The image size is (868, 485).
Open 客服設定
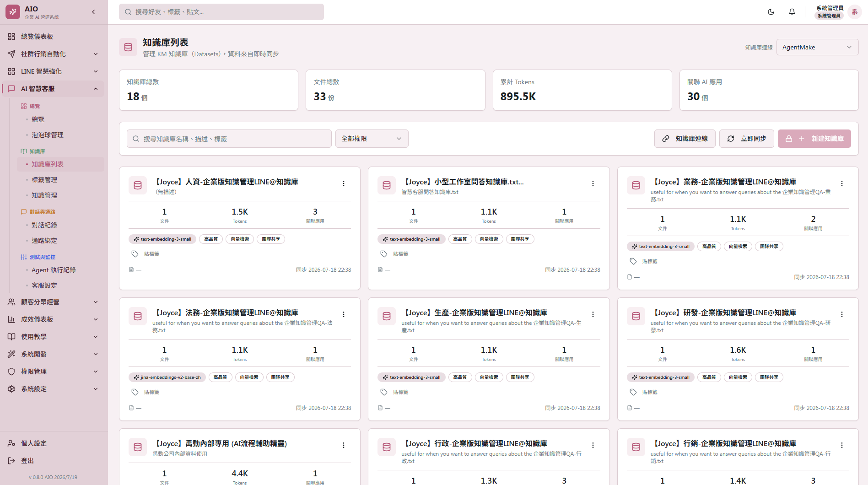[61, 286]
